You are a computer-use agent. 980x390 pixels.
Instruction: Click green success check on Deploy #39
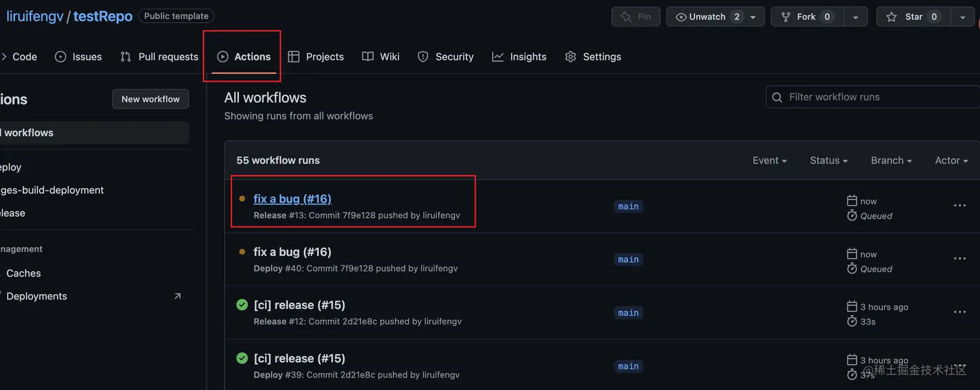point(242,358)
